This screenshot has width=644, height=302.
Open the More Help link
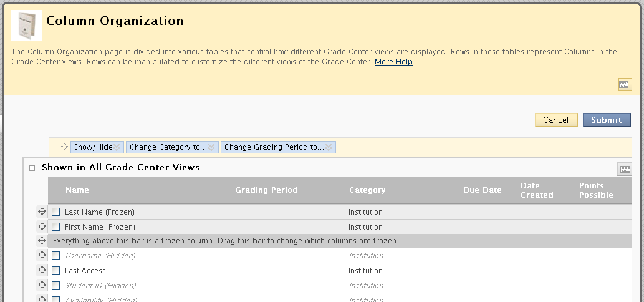[393, 62]
